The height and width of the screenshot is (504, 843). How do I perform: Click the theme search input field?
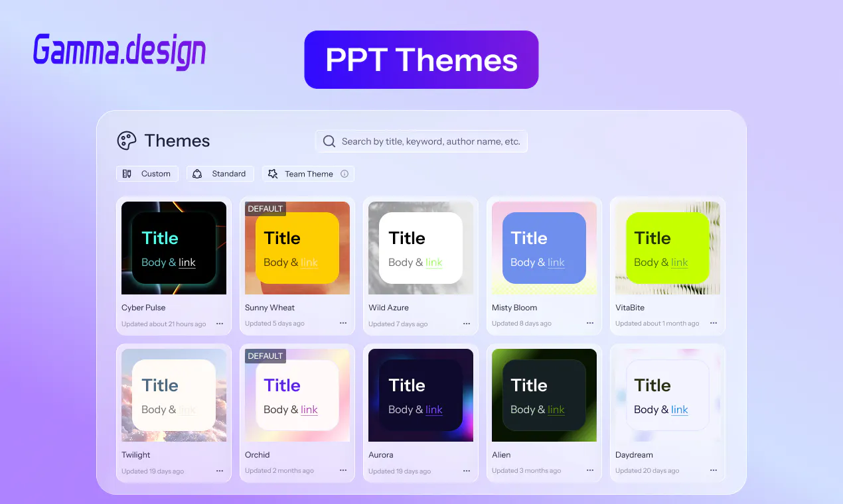[421, 141]
